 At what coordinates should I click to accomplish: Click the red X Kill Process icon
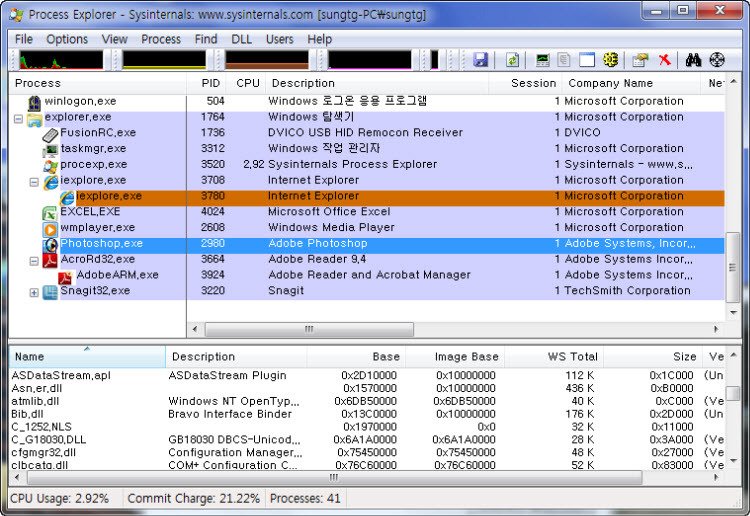click(x=664, y=60)
